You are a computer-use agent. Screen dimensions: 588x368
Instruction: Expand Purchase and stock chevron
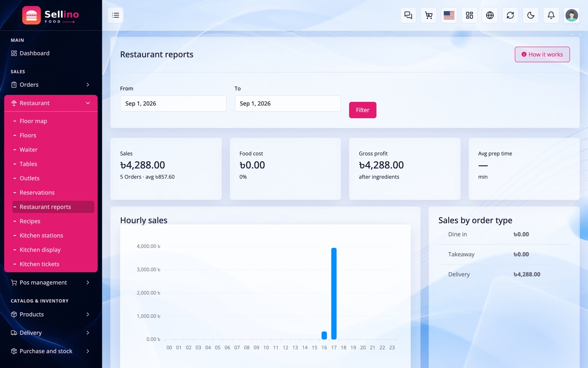[x=88, y=351]
